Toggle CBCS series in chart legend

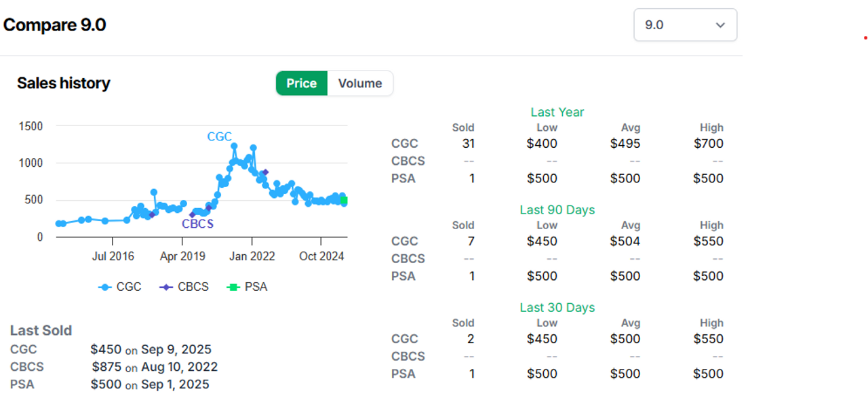pyautogui.click(x=186, y=287)
